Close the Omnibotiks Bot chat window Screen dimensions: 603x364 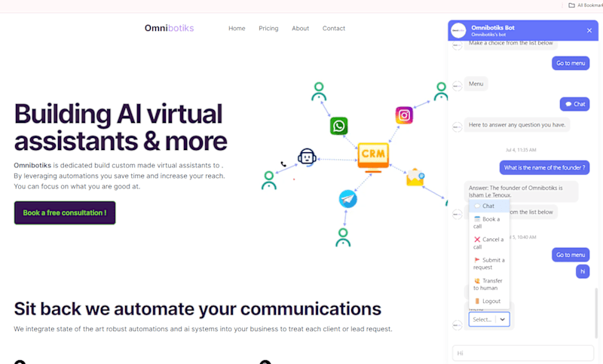tap(589, 30)
